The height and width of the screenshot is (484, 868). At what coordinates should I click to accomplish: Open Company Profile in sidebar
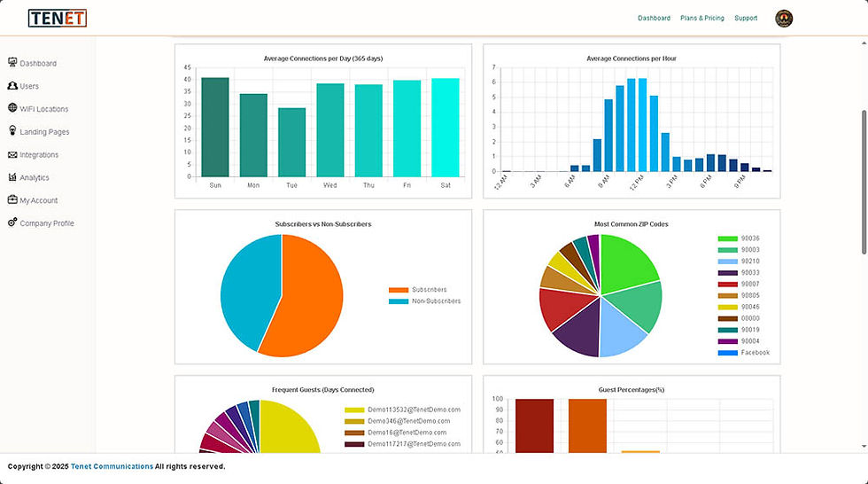[x=47, y=223]
